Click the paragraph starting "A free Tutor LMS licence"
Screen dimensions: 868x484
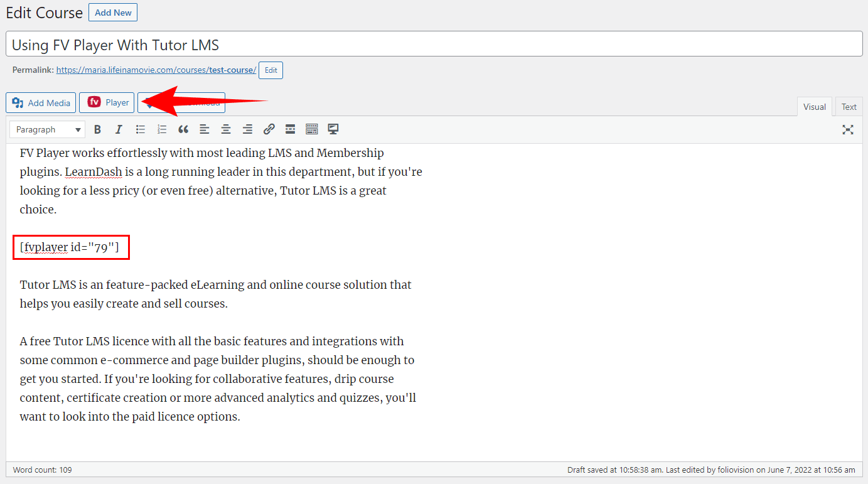(218, 379)
